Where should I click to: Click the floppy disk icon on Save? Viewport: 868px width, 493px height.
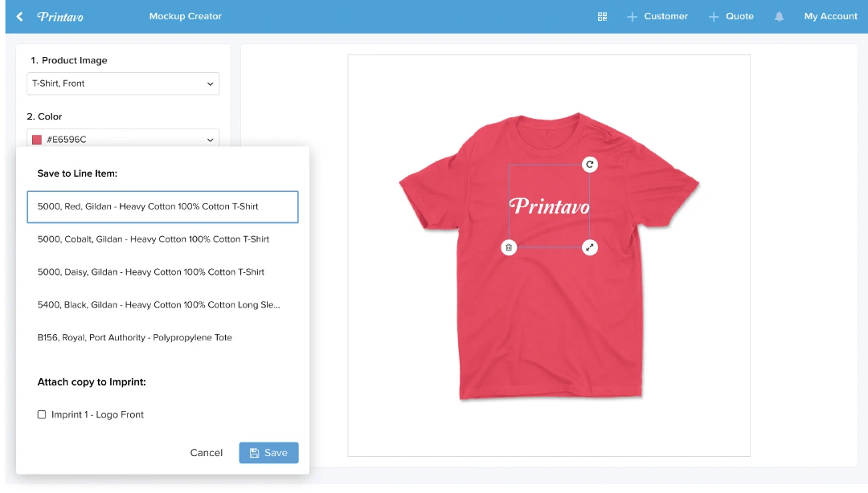coord(254,453)
